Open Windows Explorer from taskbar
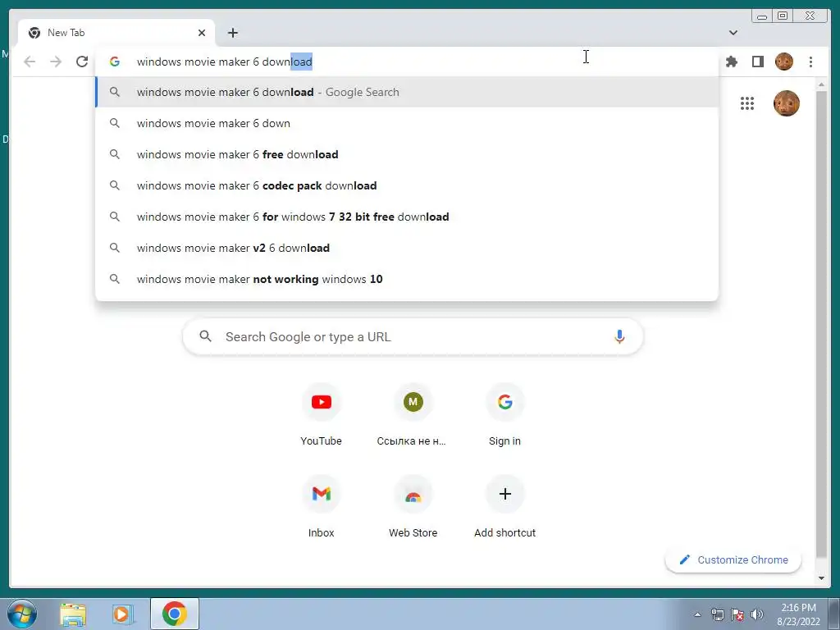Image resolution: width=840 pixels, height=630 pixels. pos(73,614)
